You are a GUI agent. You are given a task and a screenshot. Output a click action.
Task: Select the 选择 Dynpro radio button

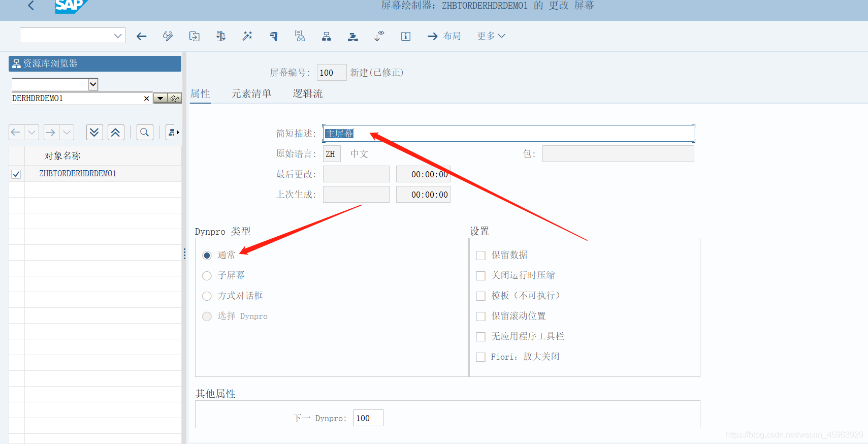(x=207, y=316)
